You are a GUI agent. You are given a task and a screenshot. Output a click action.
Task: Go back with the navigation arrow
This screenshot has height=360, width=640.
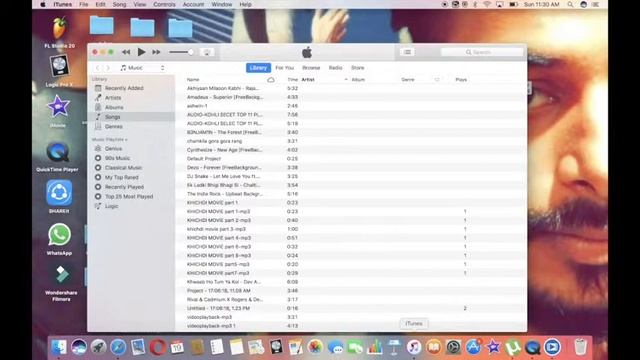pyautogui.click(x=98, y=68)
